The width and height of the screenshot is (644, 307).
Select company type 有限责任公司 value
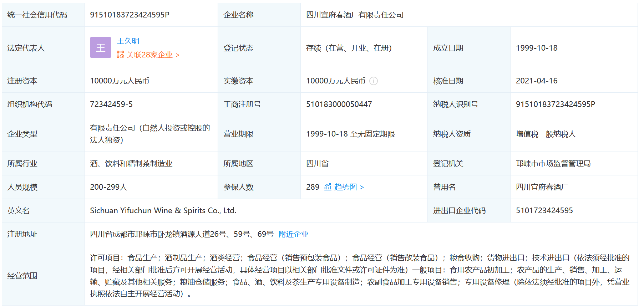pos(150,134)
